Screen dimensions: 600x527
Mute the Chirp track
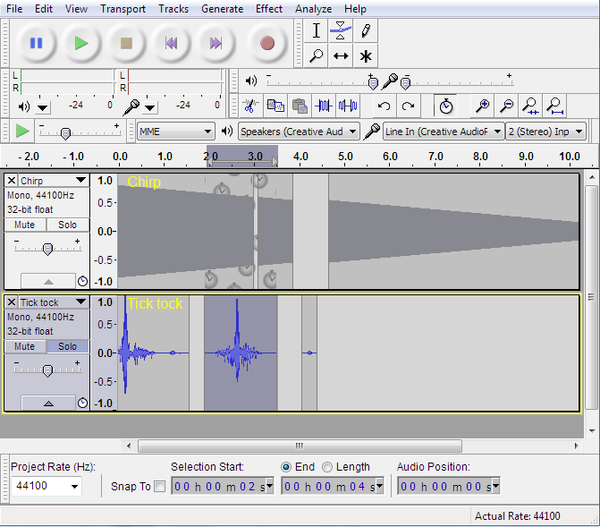point(24,225)
